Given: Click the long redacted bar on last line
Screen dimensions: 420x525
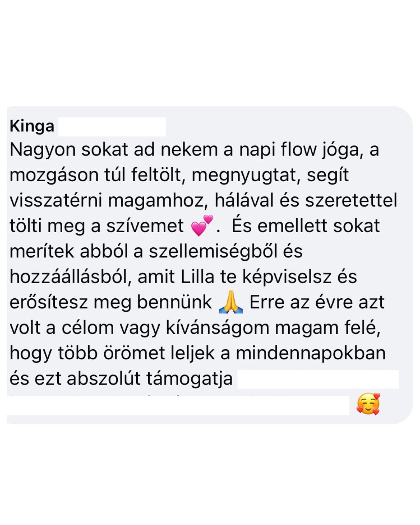Looking at the screenshot, I should point(178,405).
